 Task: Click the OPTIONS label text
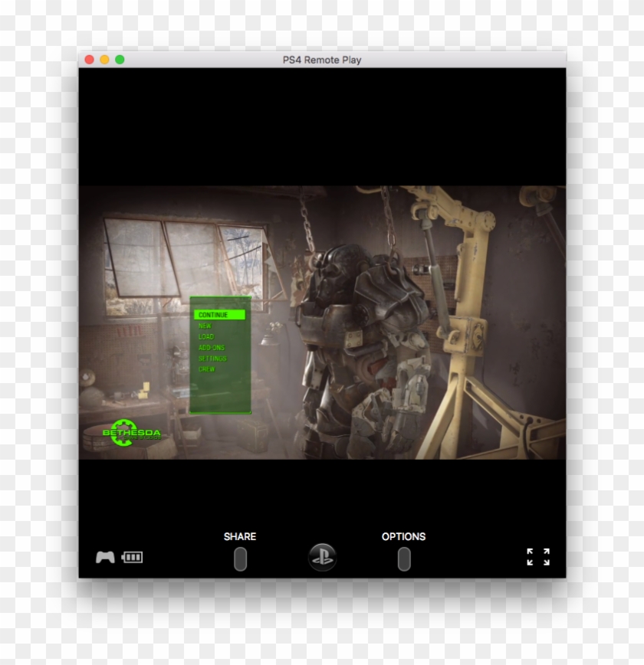(x=403, y=536)
